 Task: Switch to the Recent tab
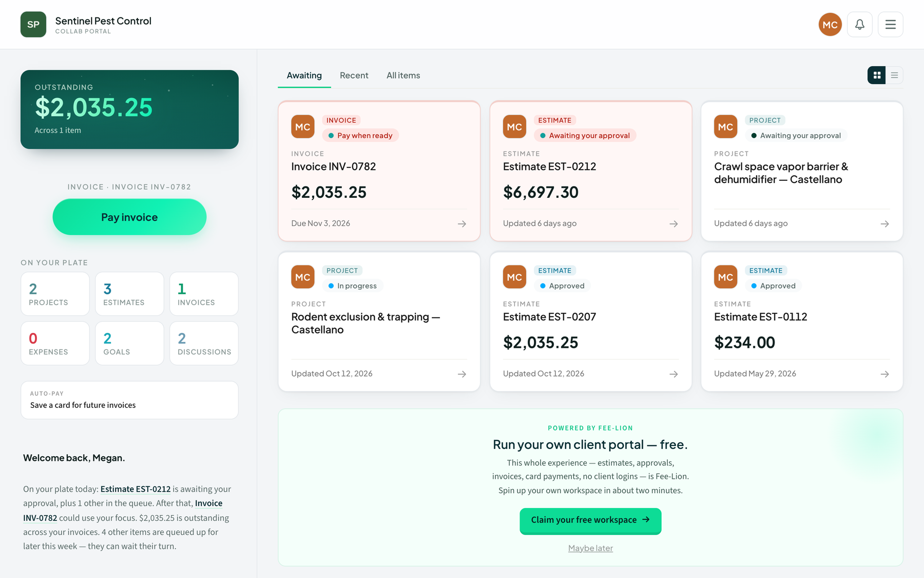coord(354,76)
